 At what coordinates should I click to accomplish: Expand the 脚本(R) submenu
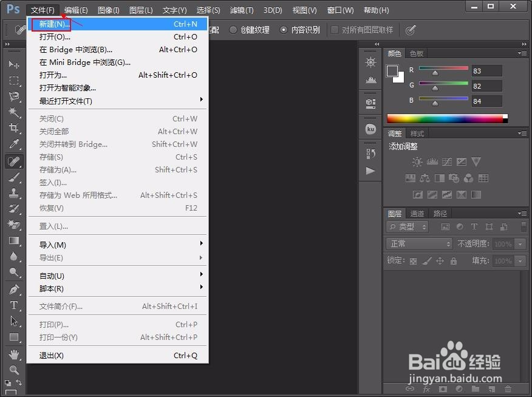tap(117, 288)
